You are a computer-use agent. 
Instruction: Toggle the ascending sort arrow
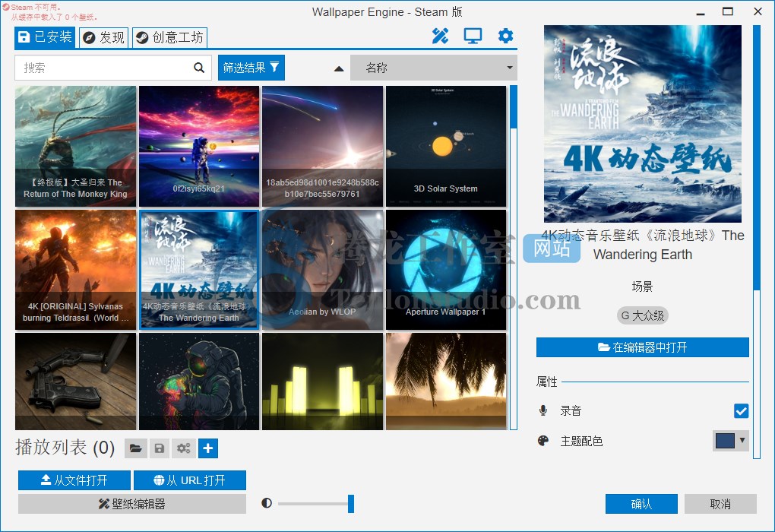click(x=339, y=68)
